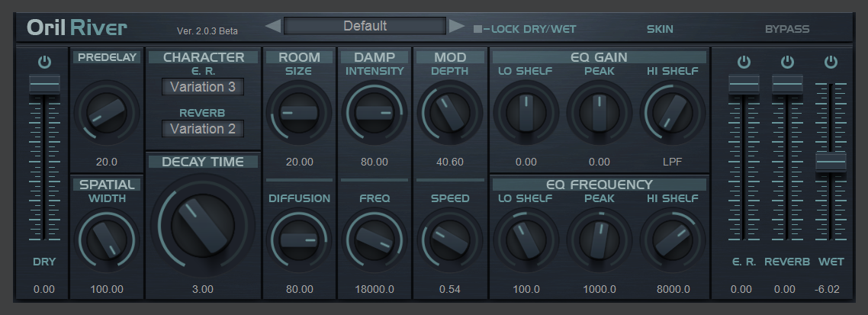The height and width of the screenshot is (315, 868).
Task: Click the E. R. level fader handle
Action: click(744, 84)
